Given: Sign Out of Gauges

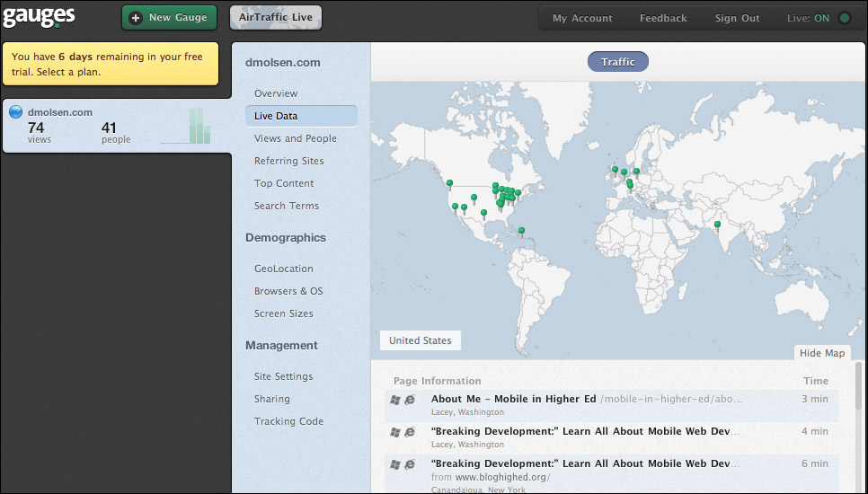Looking at the screenshot, I should [738, 18].
